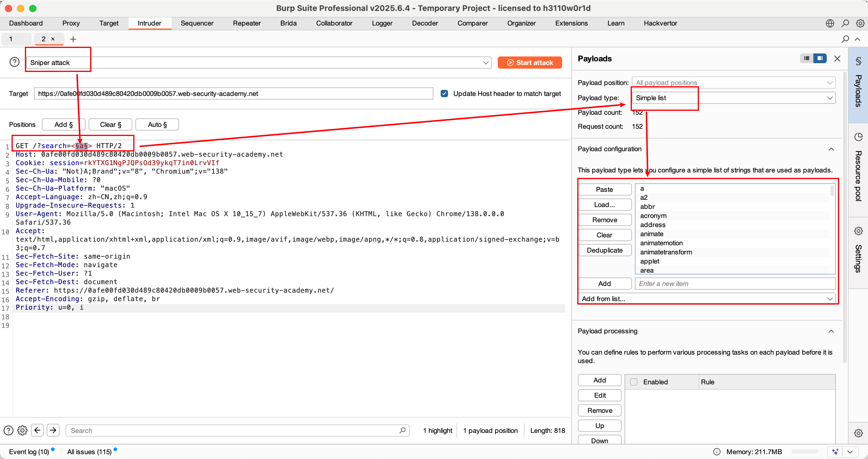Collapse tab bar with the caret icon
868x459 pixels.
point(858,39)
